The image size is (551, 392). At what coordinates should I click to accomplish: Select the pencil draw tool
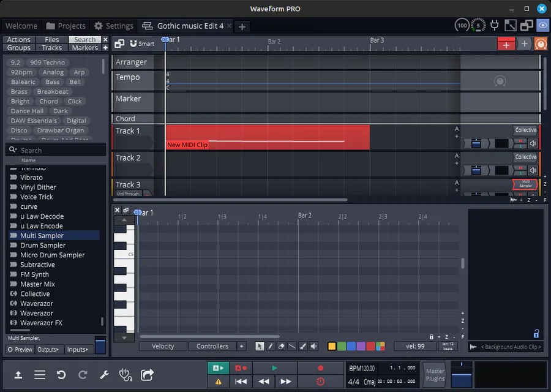(x=270, y=346)
